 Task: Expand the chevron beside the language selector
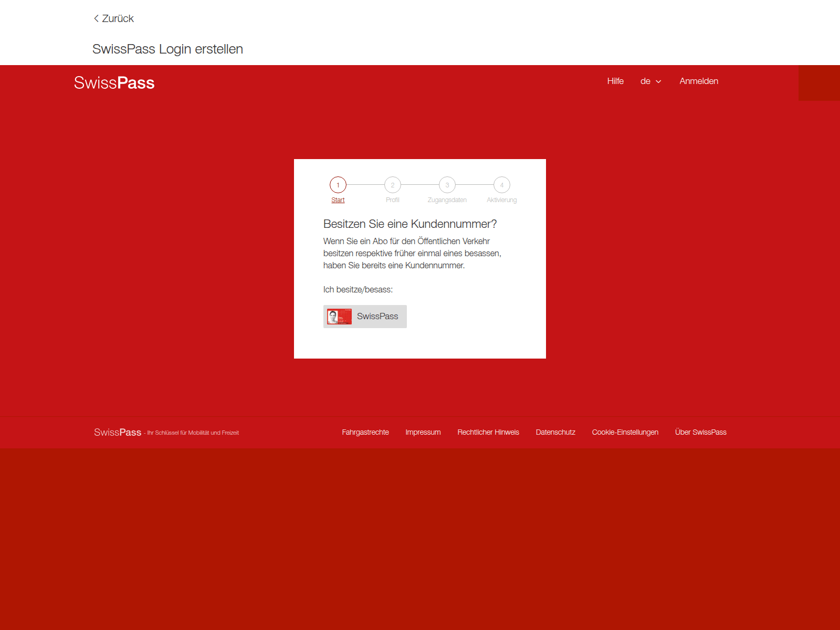658,82
